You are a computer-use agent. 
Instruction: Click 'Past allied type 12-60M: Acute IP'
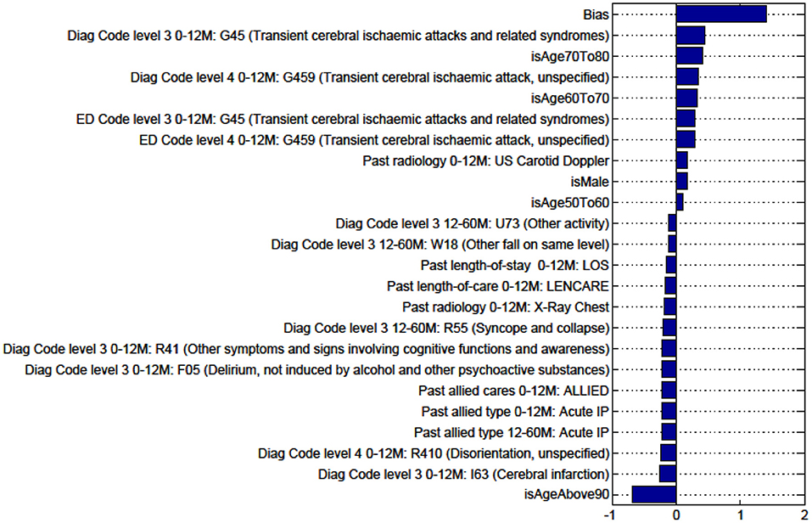tap(512, 432)
